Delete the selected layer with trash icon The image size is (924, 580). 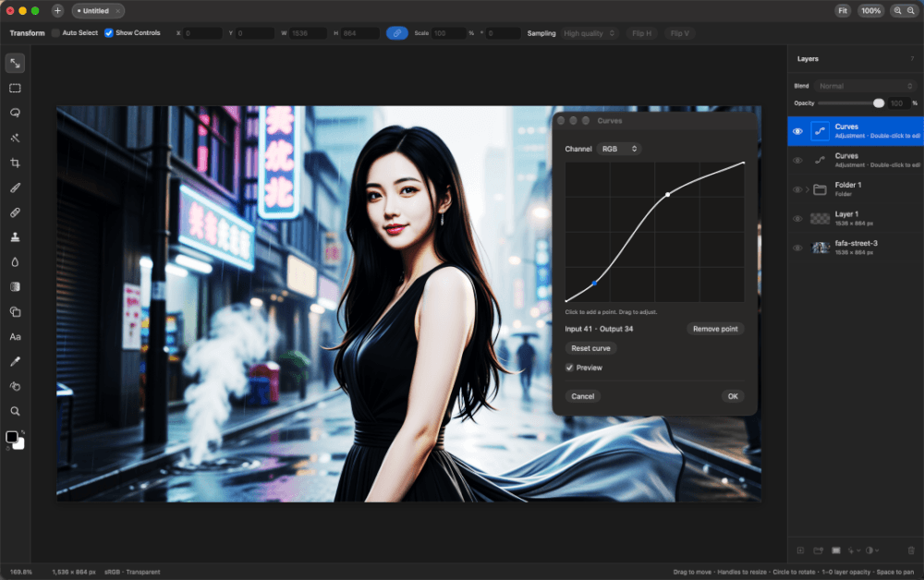tap(911, 550)
